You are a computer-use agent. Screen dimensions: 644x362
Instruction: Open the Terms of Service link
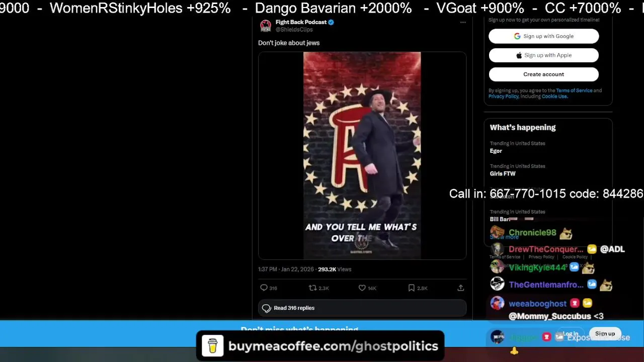tap(574, 90)
